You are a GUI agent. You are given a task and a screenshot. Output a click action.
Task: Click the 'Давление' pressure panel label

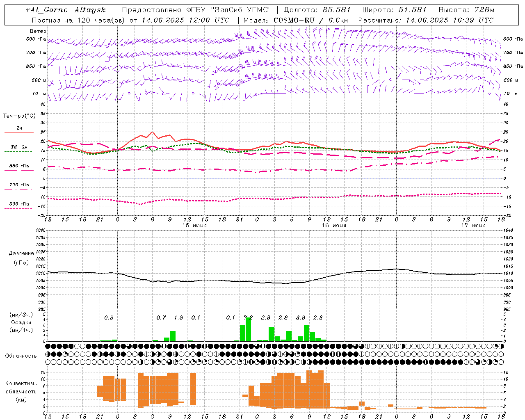point(21,253)
